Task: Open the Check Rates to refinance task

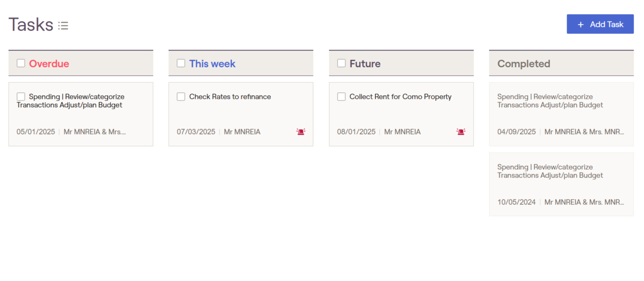Action: coord(230,97)
